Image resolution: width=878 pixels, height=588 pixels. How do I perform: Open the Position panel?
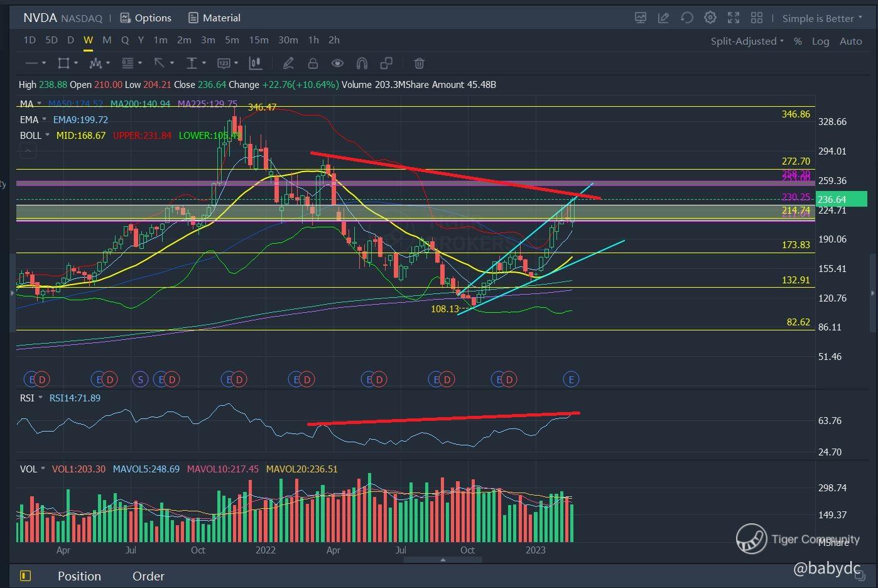pos(79,576)
